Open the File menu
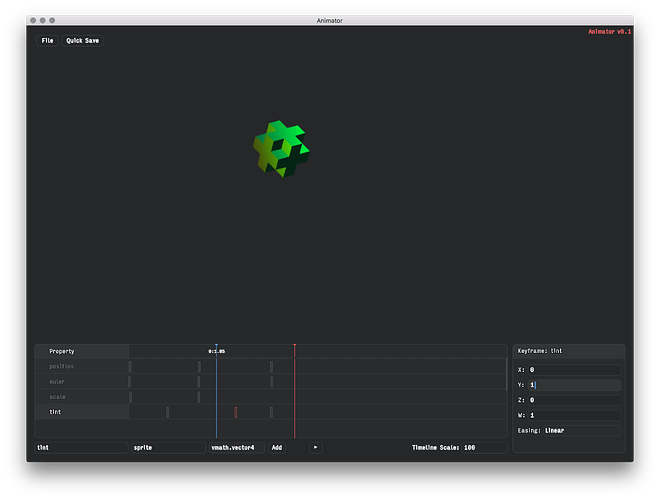 (47, 41)
